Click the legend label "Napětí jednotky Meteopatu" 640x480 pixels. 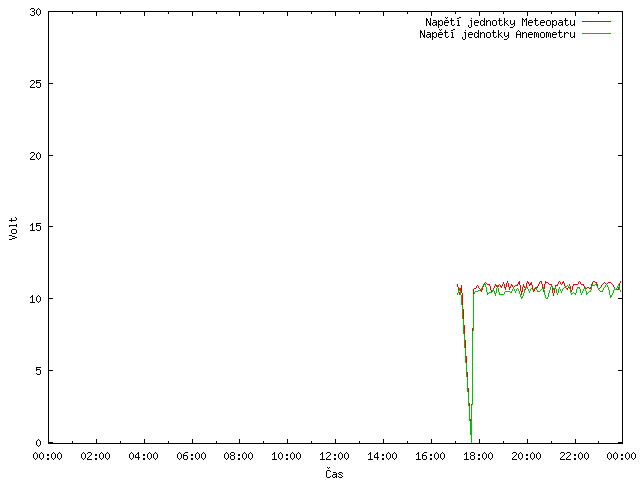pyautogui.click(x=500, y=22)
